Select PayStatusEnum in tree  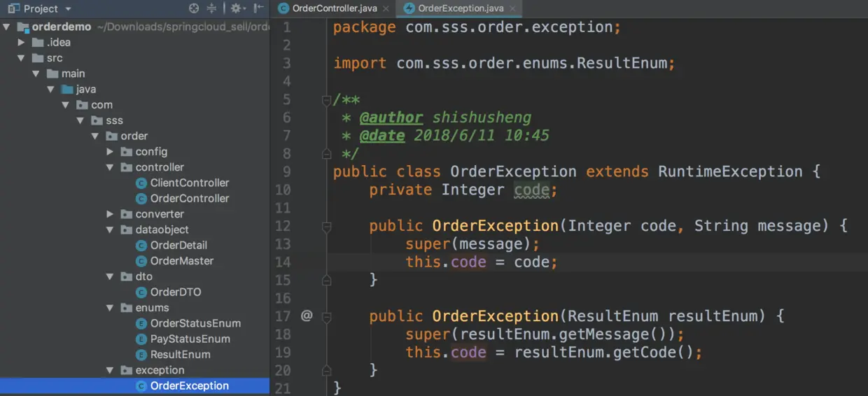click(x=190, y=339)
